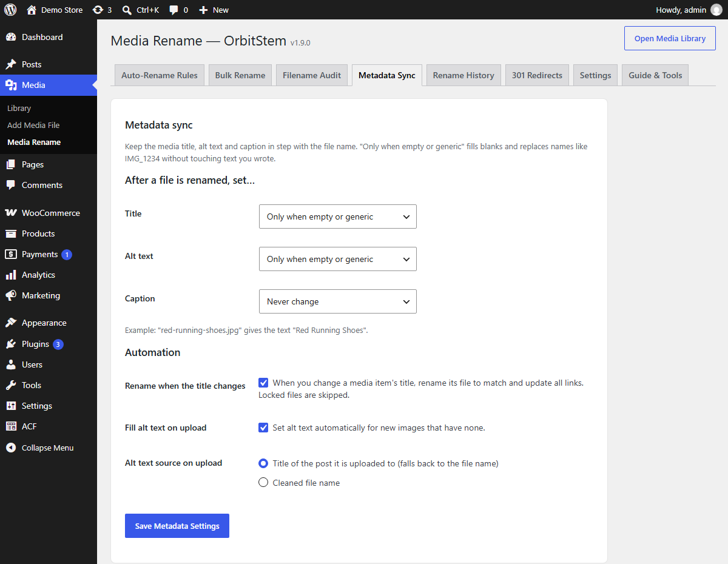Disable Fill alt text on upload checkbox
The height and width of the screenshot is (564, 728).
(263, 428)
